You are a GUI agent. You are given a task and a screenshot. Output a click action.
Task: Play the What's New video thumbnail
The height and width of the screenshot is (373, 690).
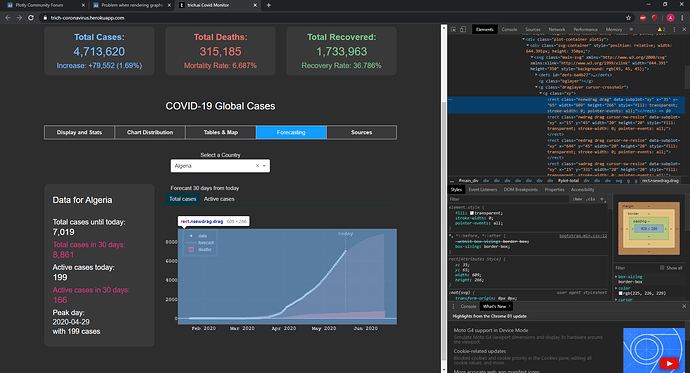(669, 363)
